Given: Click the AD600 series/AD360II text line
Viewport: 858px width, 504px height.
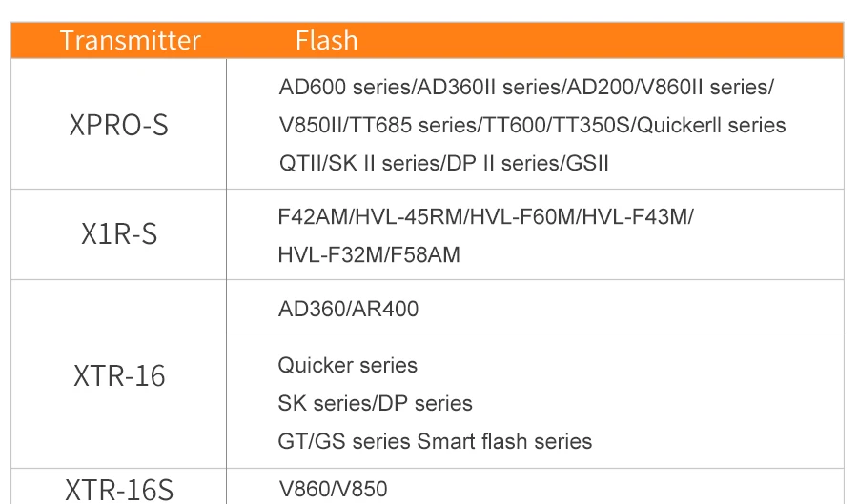Looking at the screenshot, I should coord(526,88).
